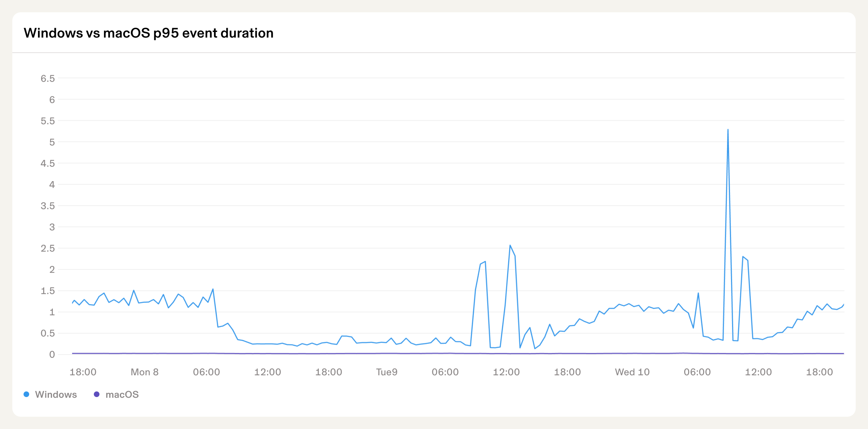The image size is (868, 429).
Task: Click the purple macOS legend dot
Action: [97, 394]
